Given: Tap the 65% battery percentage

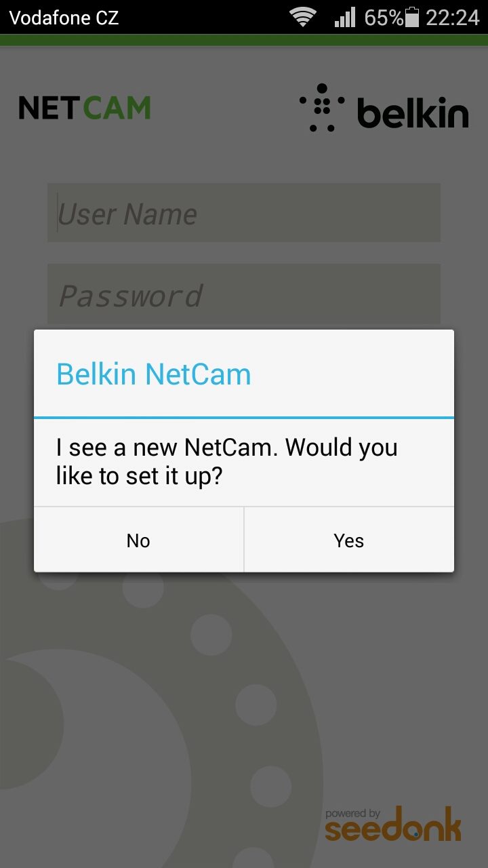Looking at the screenshot, I should pyautogui.click(x=384, y=17).
